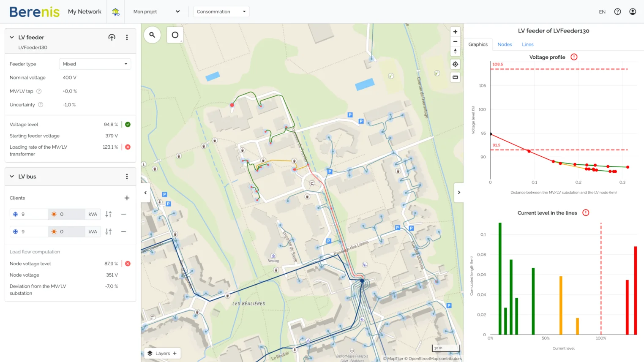644x362 pixels.
Task: Click the house network icon in top bar
Action: tap(115, 11)
